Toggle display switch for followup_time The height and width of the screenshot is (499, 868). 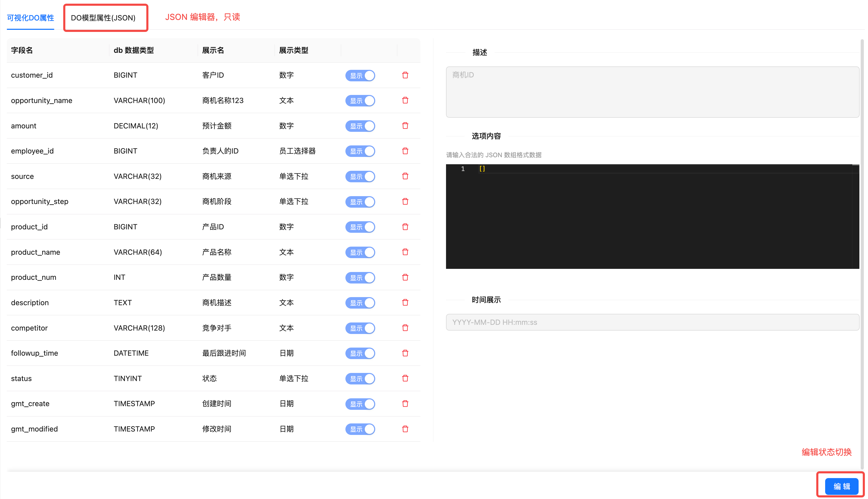(360, 353)
